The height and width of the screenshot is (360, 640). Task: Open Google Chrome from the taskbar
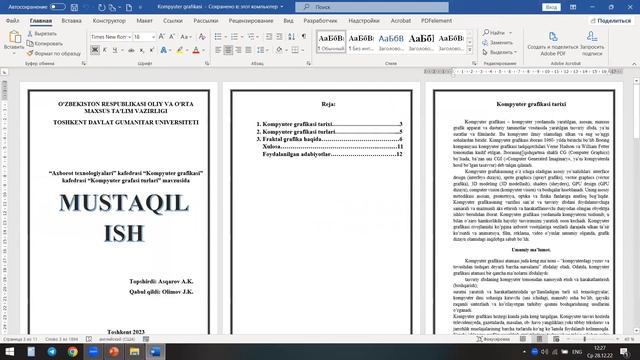coord(73,351)
